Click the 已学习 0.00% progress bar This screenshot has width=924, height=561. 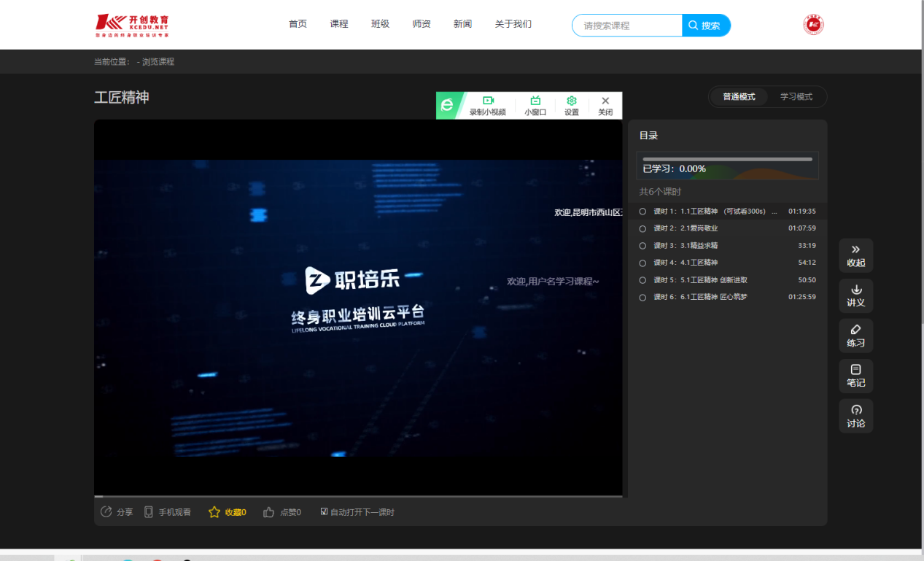pos(727,159)
